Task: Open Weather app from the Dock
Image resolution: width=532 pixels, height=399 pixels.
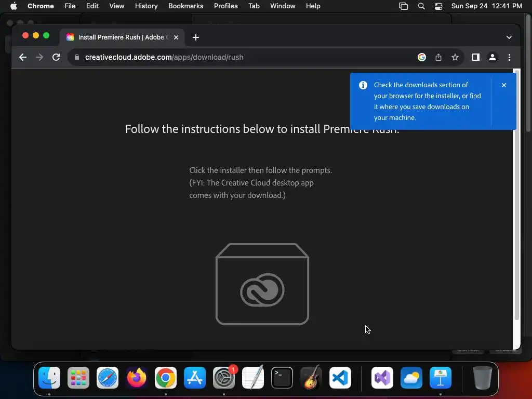Action: pos(411,378)
